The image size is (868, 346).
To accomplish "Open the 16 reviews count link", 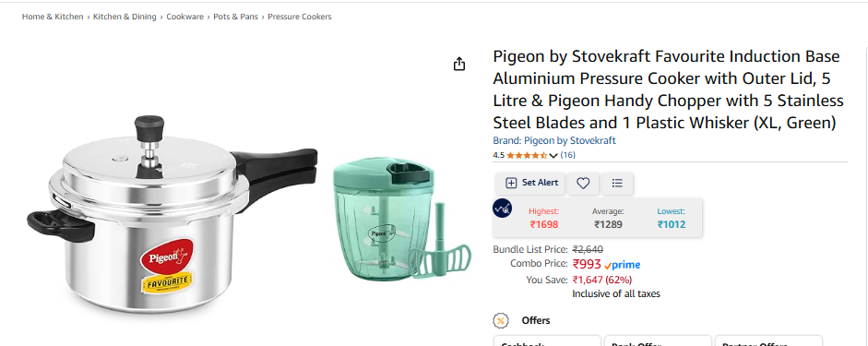I will [568, 155].
